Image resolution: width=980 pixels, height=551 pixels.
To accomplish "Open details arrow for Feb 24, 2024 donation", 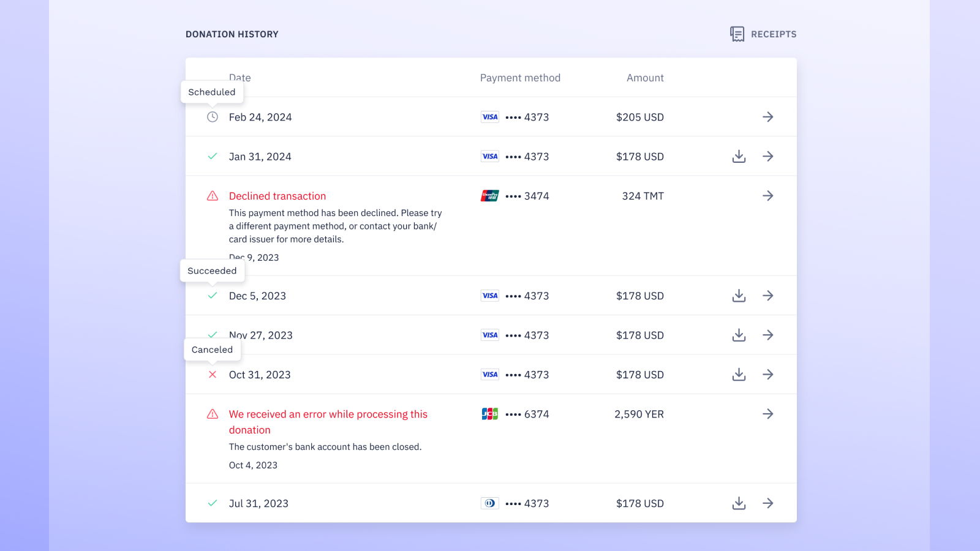I will pos(767,117).
